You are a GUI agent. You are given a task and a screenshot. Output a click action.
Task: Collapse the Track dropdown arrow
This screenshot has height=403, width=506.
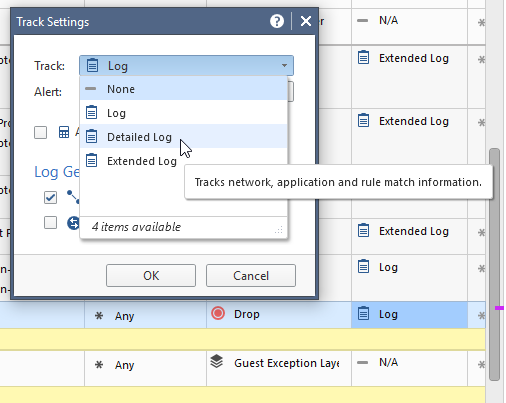pos(284,65)
